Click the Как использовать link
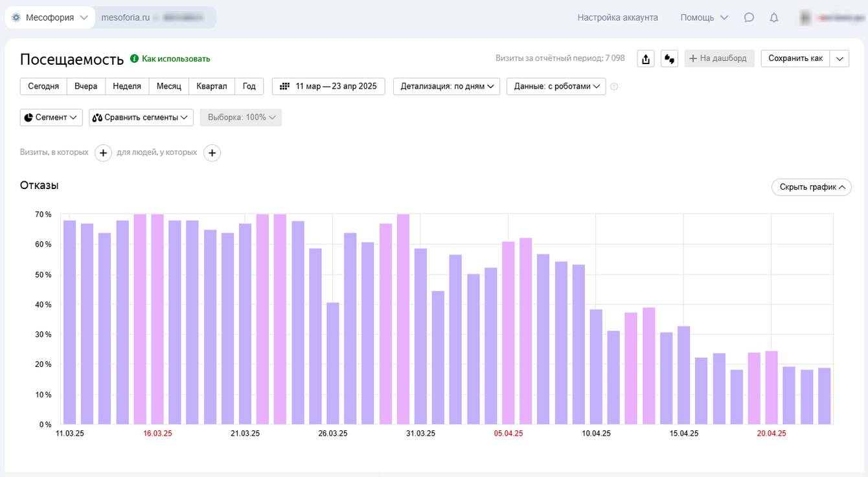This screenshot has width=868, height=477. 176,59
